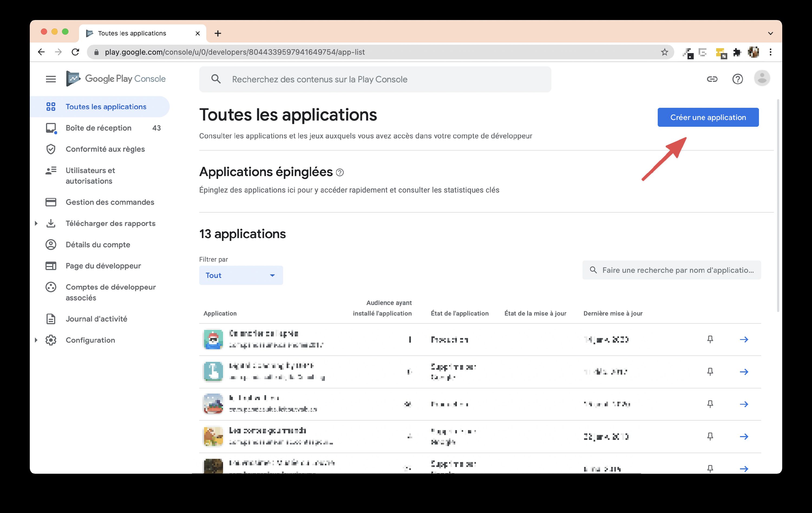This screenshot has height=513, width=812.
Task: Click the link icon near profile avatar
Action: [712, 79]
